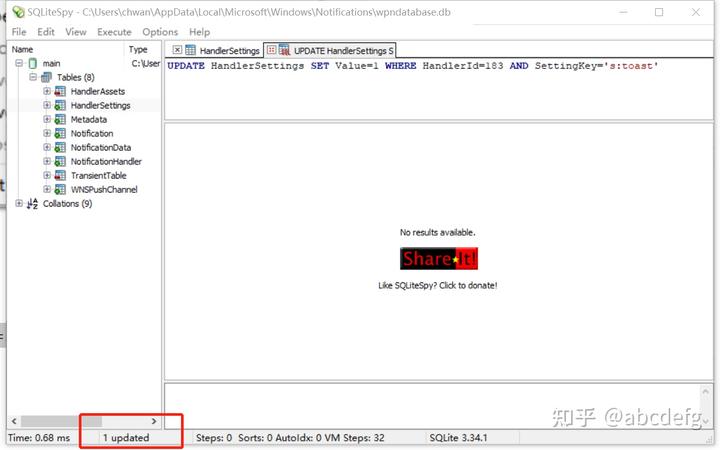Screen dimensions: 720x450
Task: Click the Tables folder icon
Action: click(x=46, y=77)
